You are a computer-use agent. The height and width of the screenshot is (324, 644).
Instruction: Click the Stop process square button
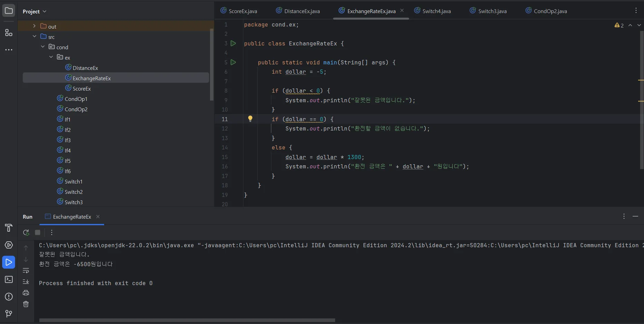(38, 232)
